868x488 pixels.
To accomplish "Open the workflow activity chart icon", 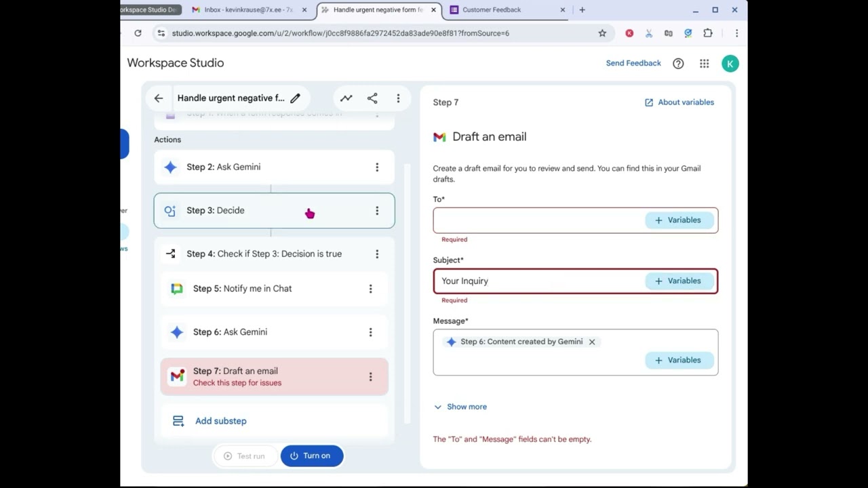I will [347, 98].
